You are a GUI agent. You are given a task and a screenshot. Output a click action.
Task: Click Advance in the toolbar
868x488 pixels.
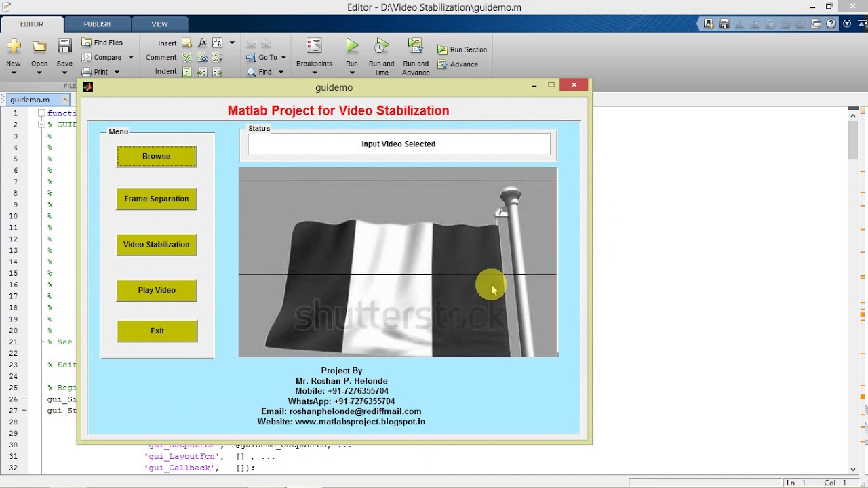(x=458, y=64)
